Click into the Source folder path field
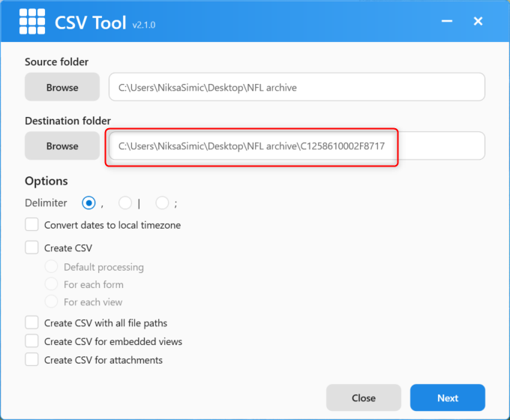The height and width of the screenshot is (420, 510). 296,87
